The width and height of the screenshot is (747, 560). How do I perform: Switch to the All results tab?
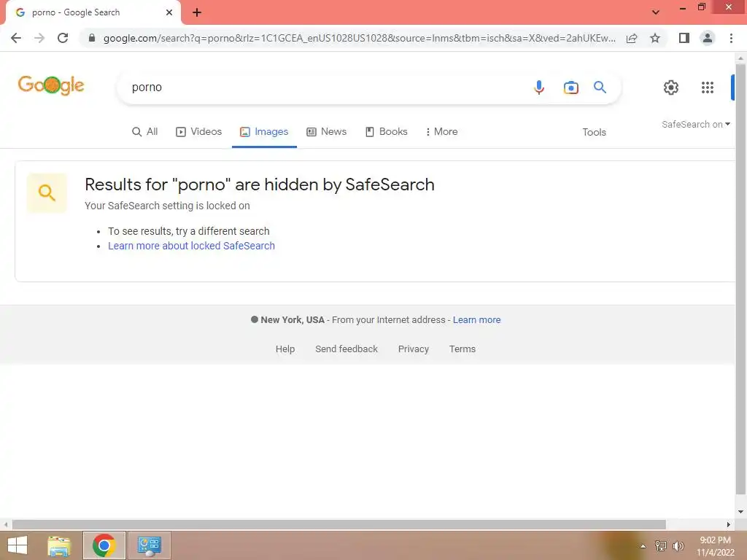click(x=145, y=132)
